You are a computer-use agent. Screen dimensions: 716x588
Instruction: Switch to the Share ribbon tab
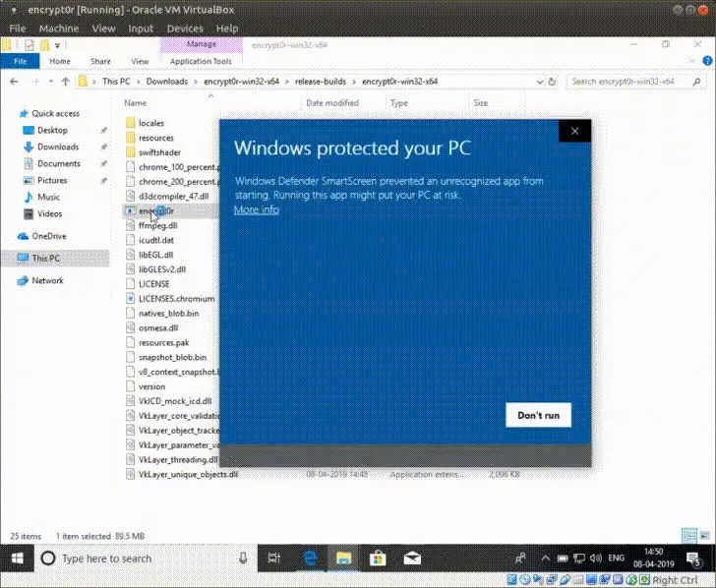100,61
